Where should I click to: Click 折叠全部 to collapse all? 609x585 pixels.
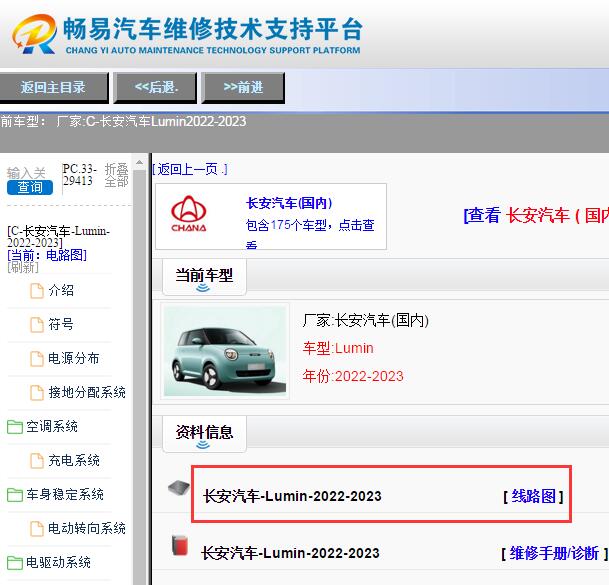(116, 175)
